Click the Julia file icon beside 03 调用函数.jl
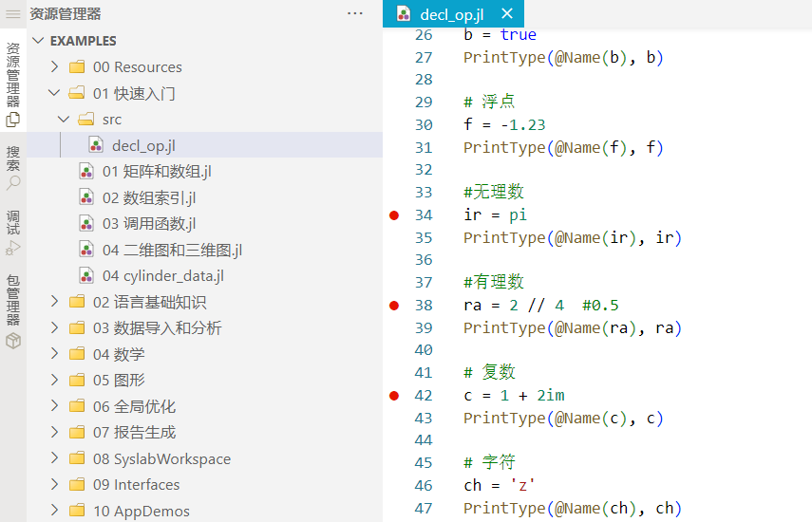812x522 pixels. point(86,224)
